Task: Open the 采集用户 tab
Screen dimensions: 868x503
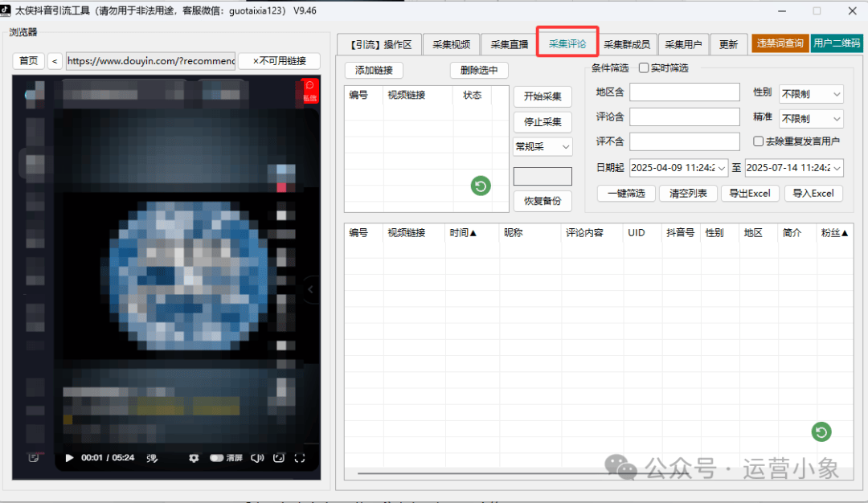Action: pyautogui.click(x=683, y=44)
